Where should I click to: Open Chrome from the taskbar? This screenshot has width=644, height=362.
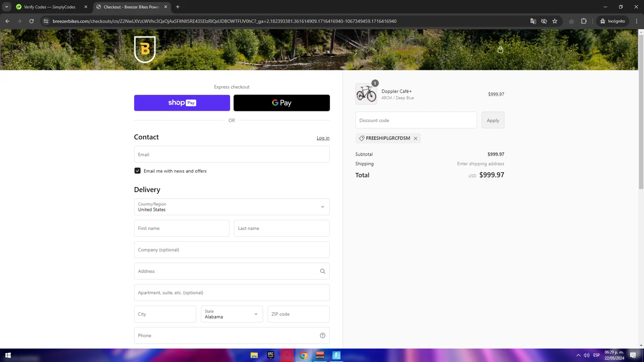[304, 355]
